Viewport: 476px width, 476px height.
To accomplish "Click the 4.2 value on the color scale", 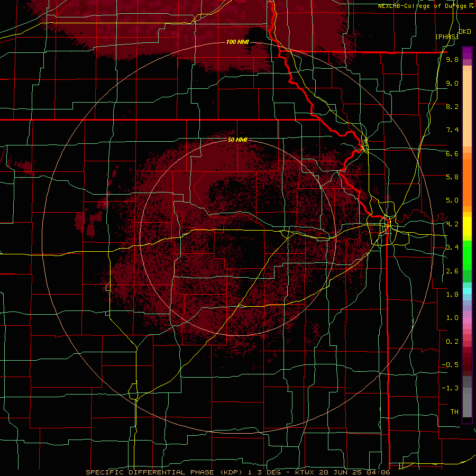I will 452,224.
